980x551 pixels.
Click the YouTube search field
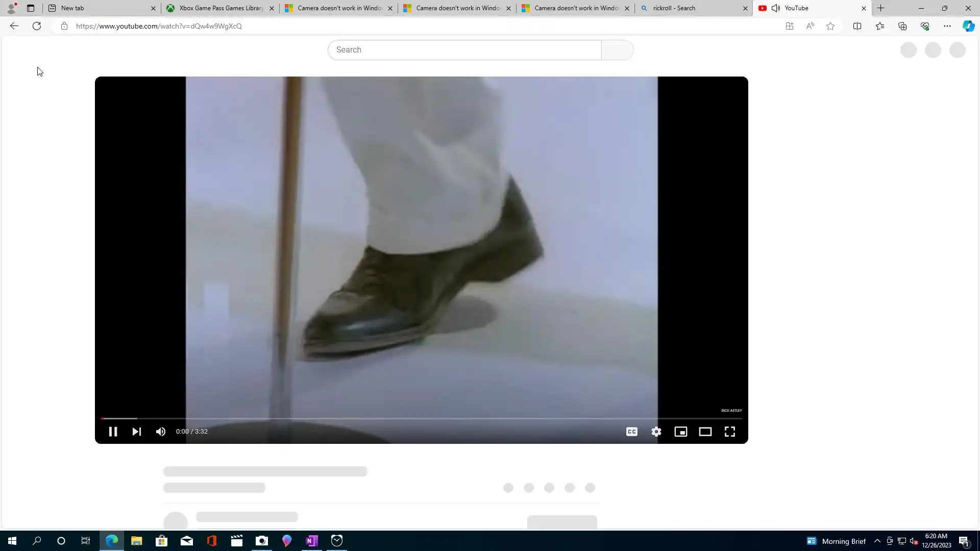point(464,50)
